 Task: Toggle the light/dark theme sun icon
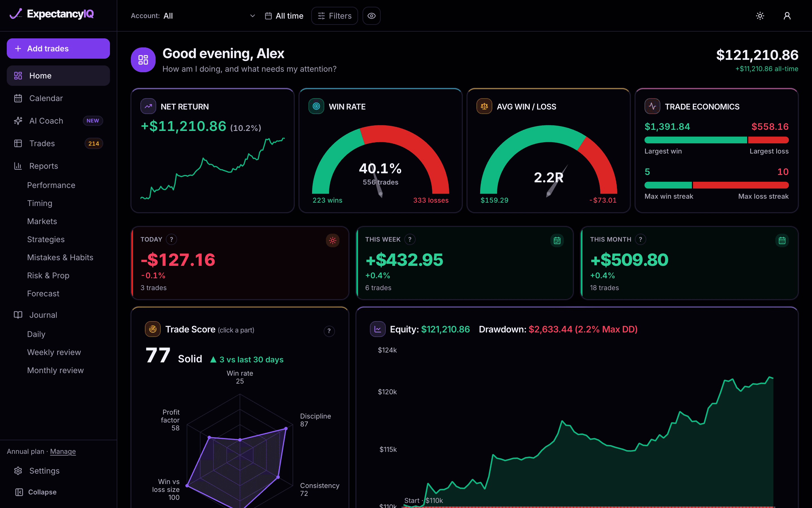point(760,16)
